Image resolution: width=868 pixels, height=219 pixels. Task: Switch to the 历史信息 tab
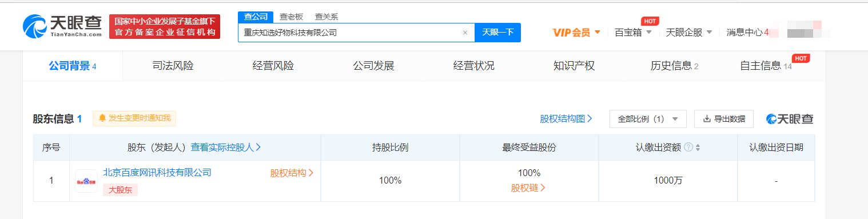coord(675,66)
